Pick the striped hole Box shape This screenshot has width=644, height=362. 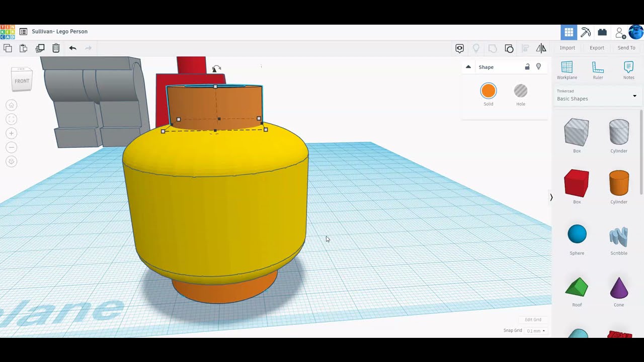pos(577,132)
